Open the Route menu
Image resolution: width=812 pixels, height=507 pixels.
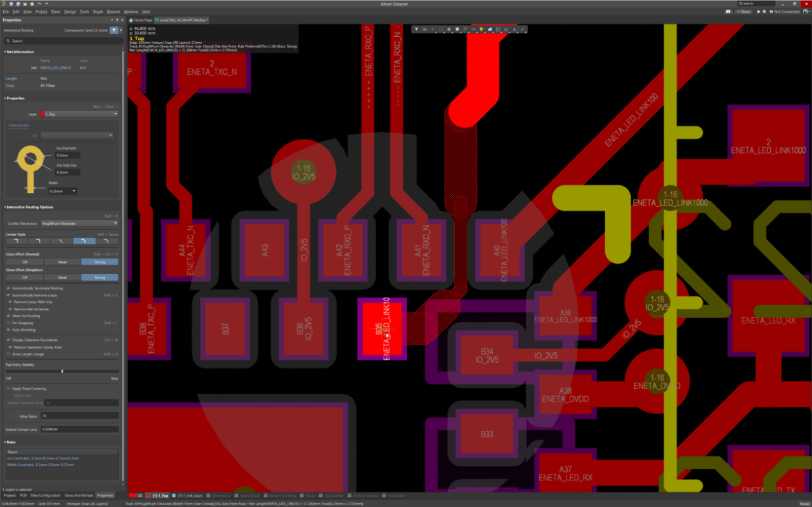98,11
